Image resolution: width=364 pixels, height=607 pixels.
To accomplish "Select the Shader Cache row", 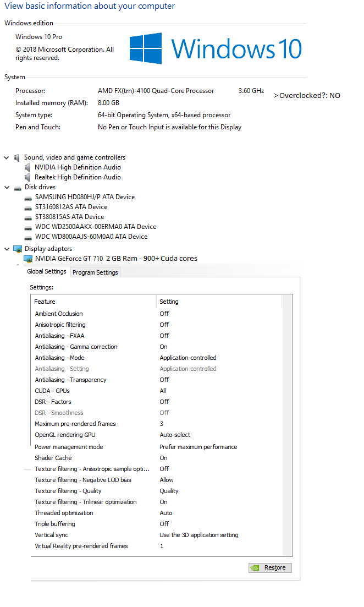I will coord(157,458).
